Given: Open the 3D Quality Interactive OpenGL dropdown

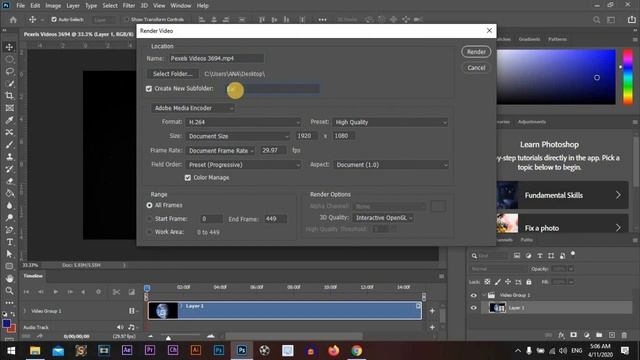Looking at the screenshot, I should pos(383,218).
